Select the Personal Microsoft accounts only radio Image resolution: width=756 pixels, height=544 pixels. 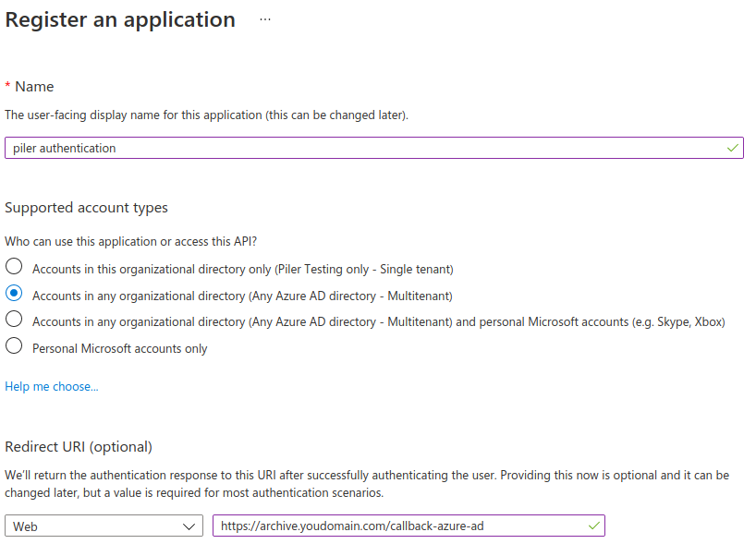[14, 347]
